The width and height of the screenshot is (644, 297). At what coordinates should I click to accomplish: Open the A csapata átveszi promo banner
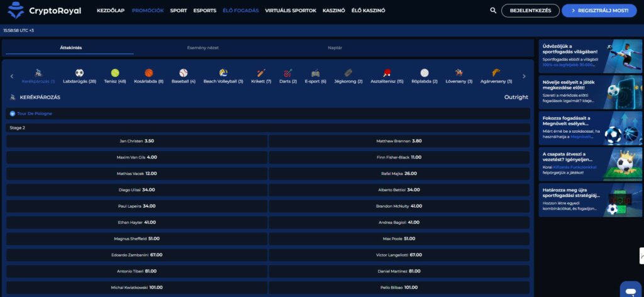(x=590, y=164)
